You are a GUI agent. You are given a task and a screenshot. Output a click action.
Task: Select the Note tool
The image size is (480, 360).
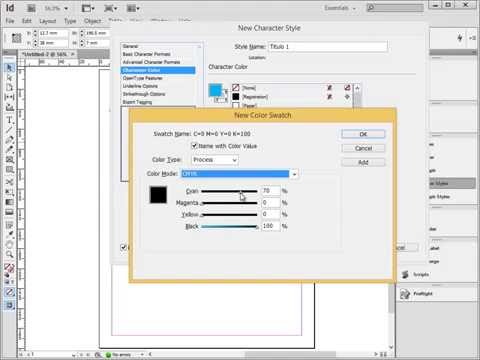[x=9, y=225]
